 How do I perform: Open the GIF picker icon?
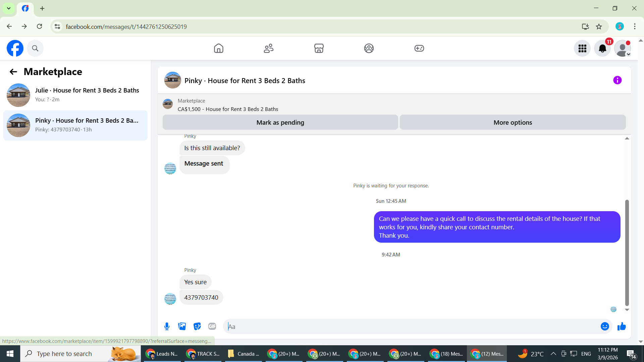(x=212, y=326)
